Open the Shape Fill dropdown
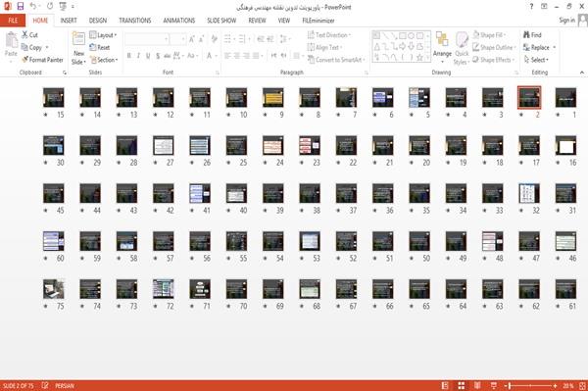The width and height of the screenshot is (588, 391). (x=489, y=35)
